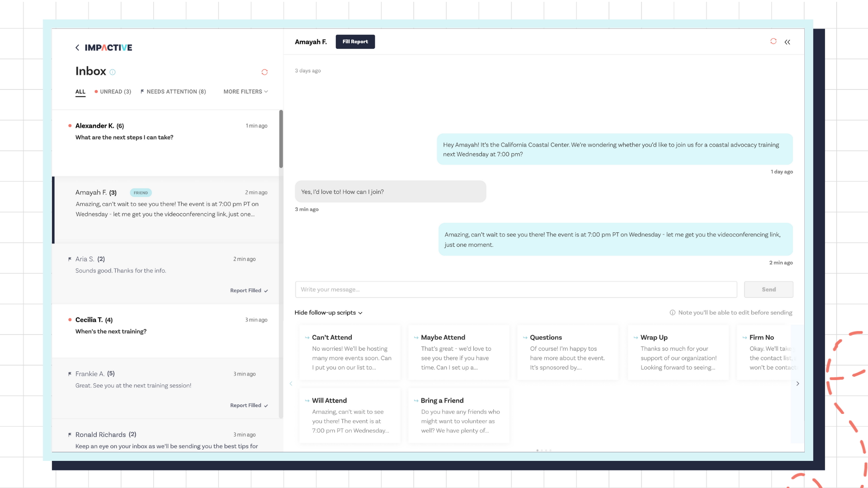Refresh the conversation with Amayah F.
Viewport: 868px width, 488px height.
point(773,42)
